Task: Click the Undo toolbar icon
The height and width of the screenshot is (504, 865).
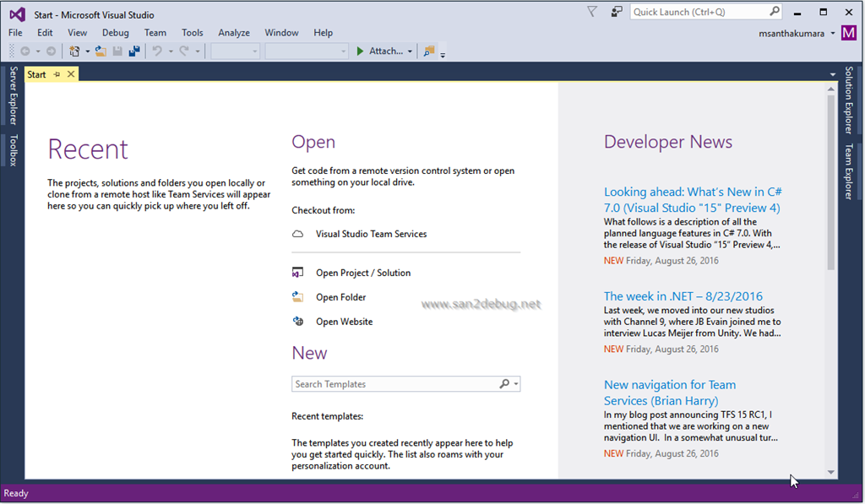Action: pos(157,51)
